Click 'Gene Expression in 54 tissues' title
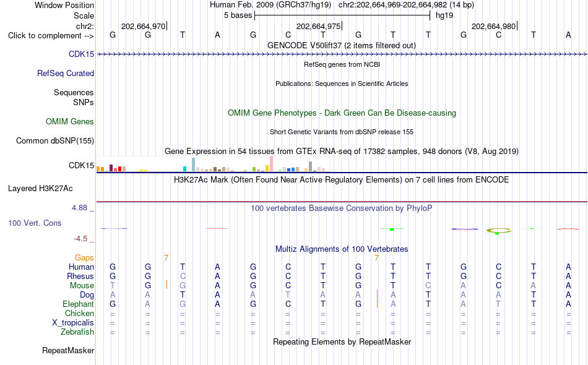 click(342, 152)
